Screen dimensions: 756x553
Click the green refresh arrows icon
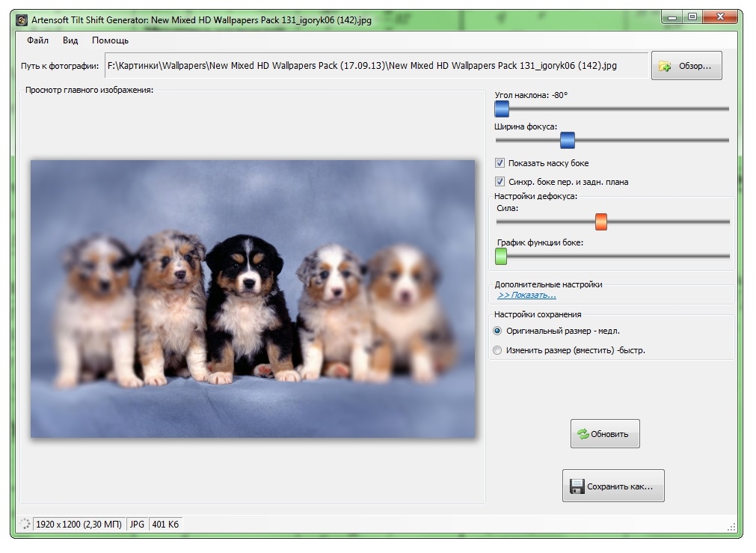(x=582, y=434)
